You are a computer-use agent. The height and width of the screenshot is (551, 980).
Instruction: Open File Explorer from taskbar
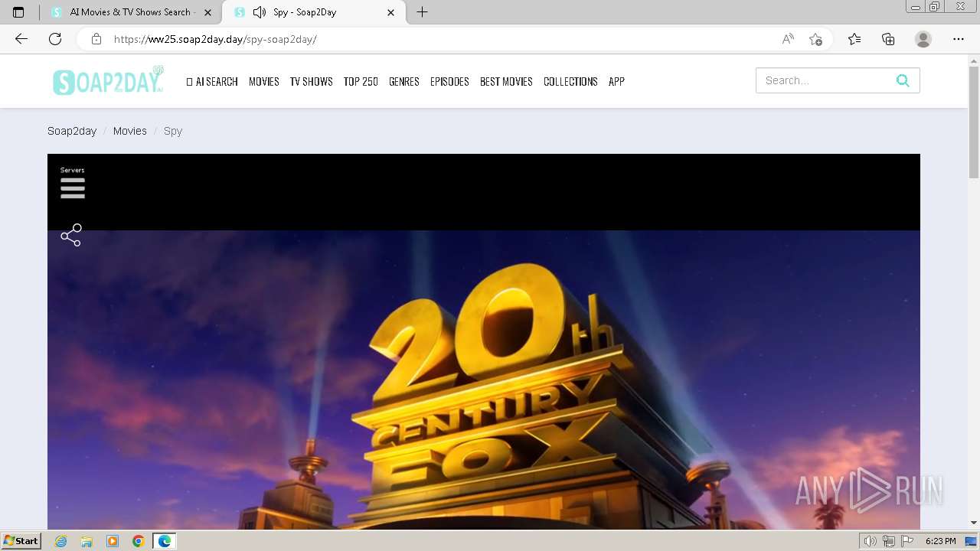pyautogui.click(x=87, y=541)
